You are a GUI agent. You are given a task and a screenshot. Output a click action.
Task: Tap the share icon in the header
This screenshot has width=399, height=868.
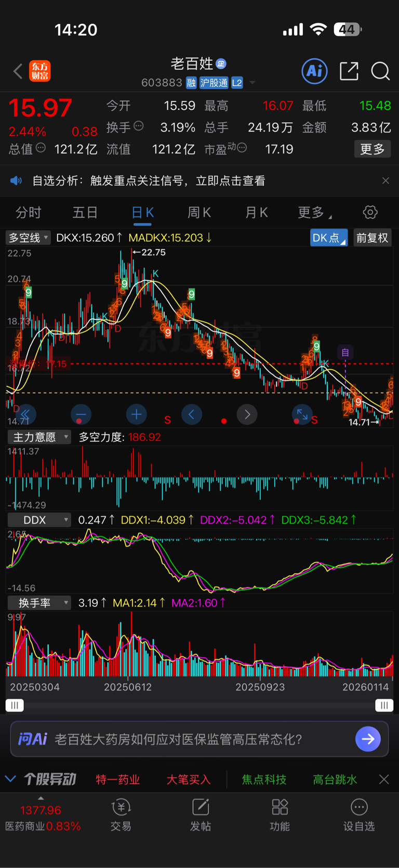pos(349,71)
